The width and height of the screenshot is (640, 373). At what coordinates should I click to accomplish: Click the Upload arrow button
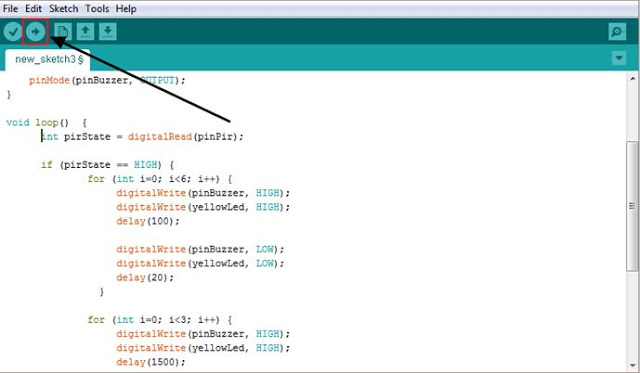pos(36,31)
